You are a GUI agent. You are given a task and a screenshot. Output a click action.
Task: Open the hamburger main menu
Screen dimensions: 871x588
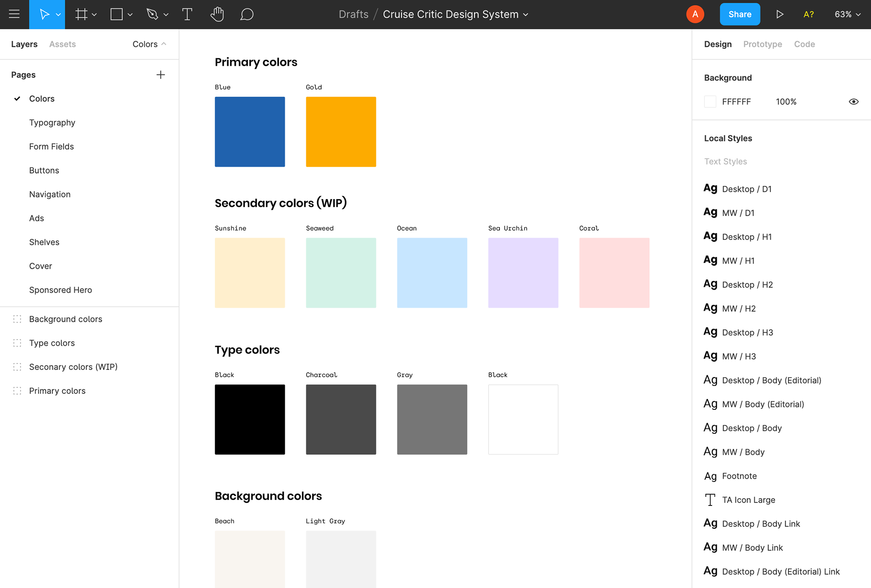pyautogui.click(x=14, y=14)
